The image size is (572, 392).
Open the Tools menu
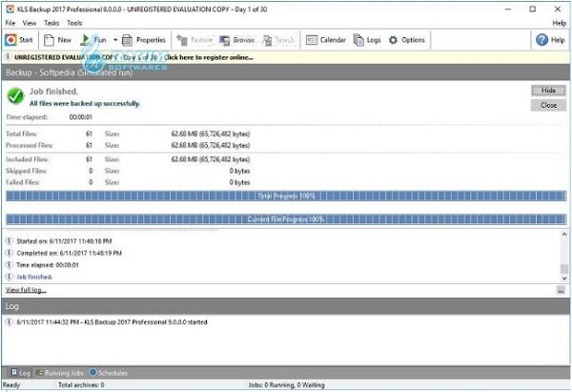pyautogui.click(x=74, y=23)
